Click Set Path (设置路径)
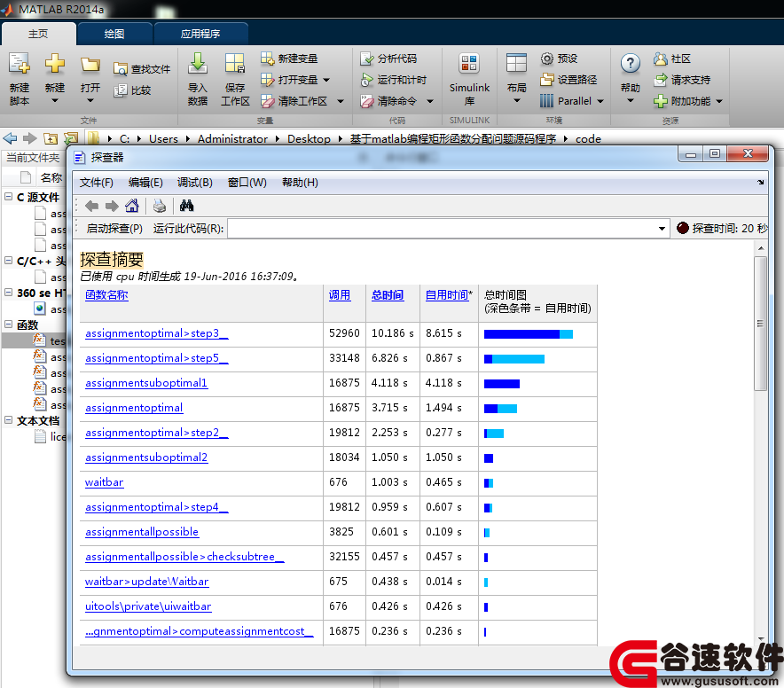This screenshot has height=688, width=784. [568, 80]
